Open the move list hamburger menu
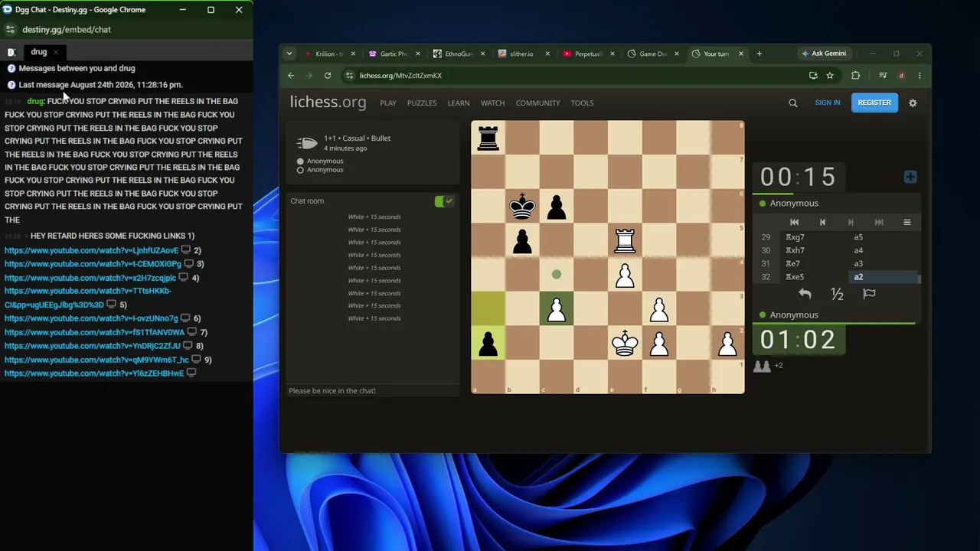980x551 pixels. (x=907, y=222)
